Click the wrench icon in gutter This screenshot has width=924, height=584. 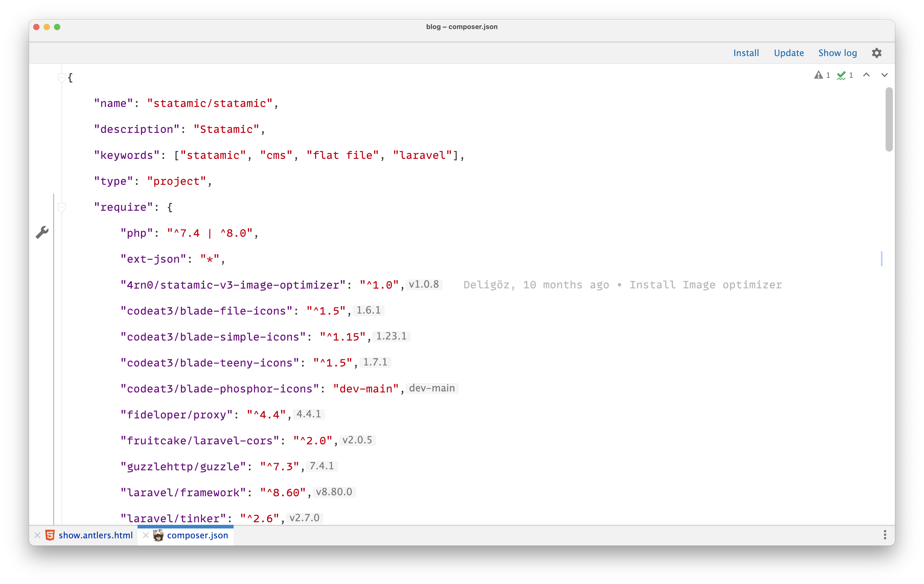point(42,232)
